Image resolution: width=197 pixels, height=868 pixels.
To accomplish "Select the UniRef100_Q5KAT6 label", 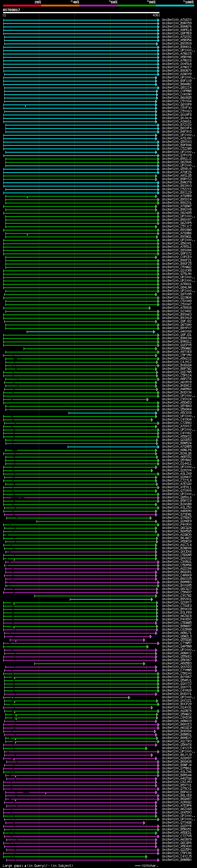I will [177, 745].
